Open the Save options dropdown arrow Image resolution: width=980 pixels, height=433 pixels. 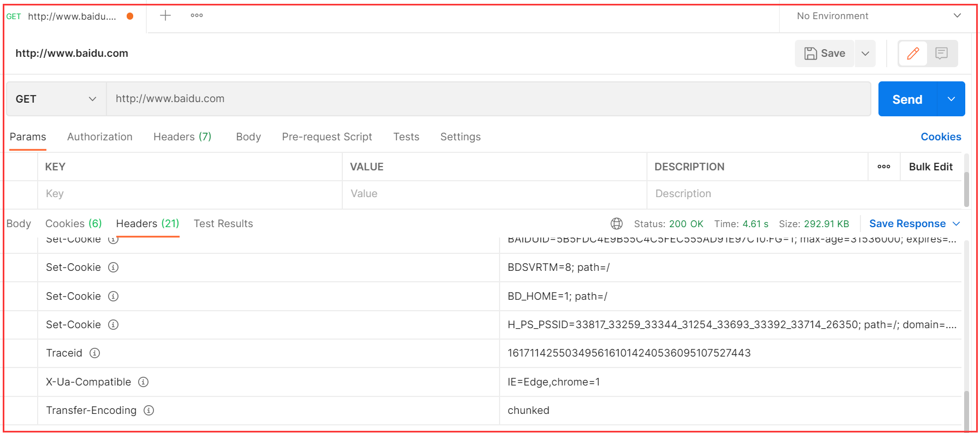point(865,53)
